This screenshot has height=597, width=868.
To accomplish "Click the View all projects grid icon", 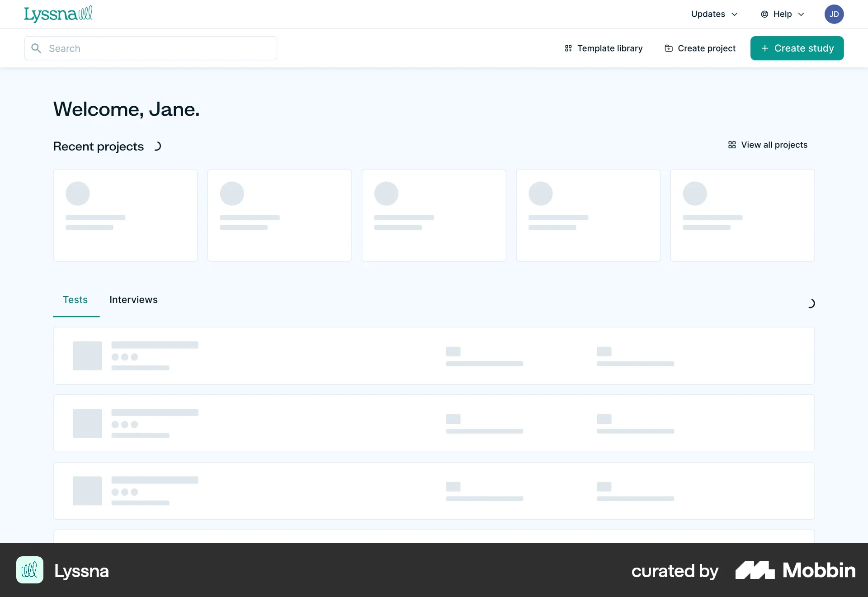I will point(732,145).
